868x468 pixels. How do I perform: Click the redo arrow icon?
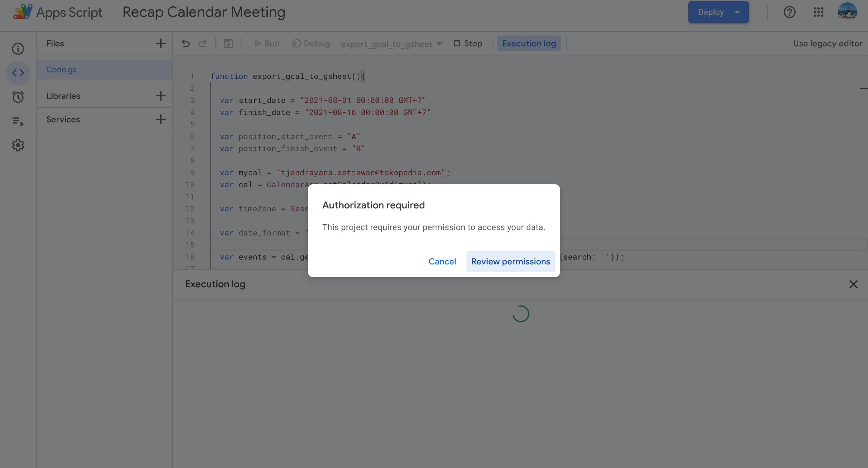(203, 43)
